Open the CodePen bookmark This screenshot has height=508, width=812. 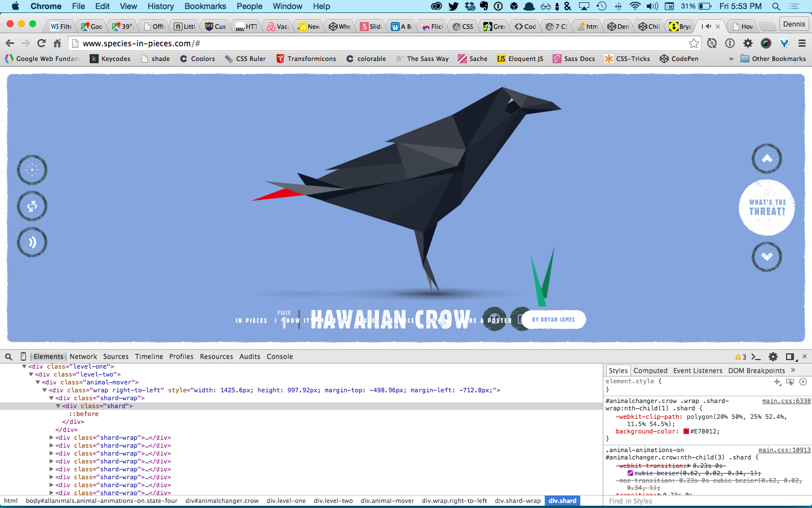click(x=679, y=59)
